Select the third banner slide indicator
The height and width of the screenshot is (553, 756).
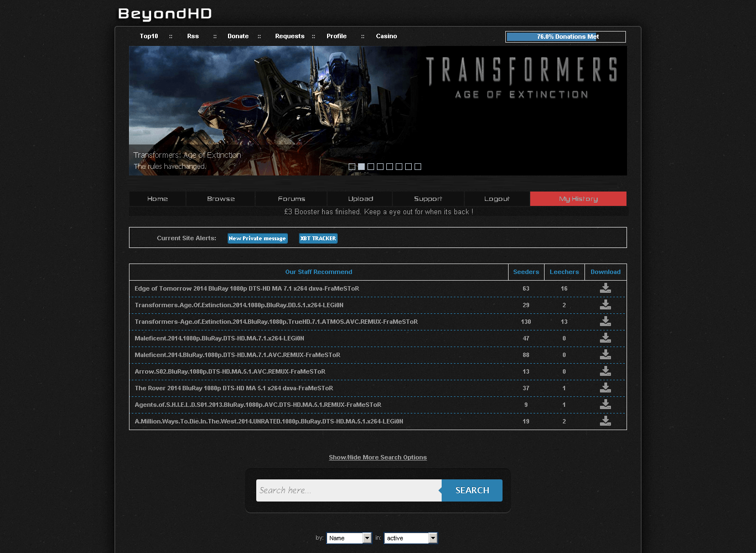tap(371, 167)
